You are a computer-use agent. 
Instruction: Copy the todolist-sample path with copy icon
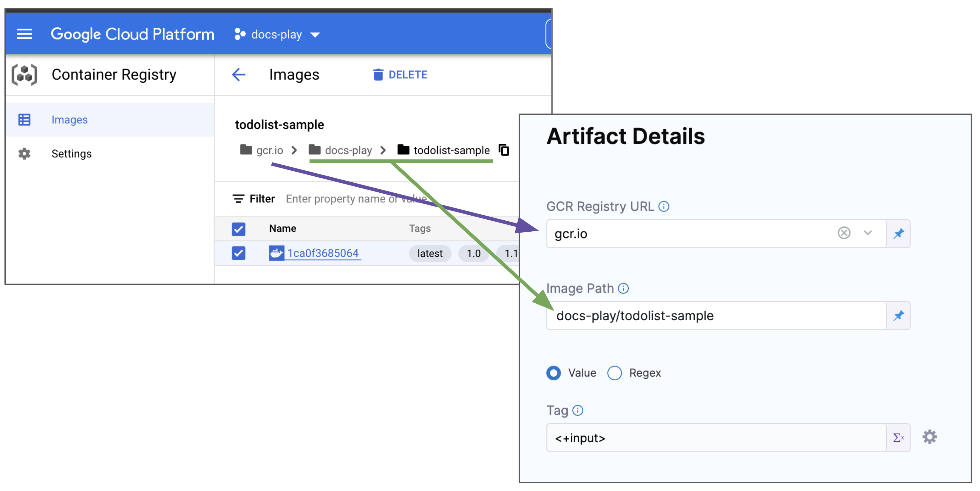point(504,150)
